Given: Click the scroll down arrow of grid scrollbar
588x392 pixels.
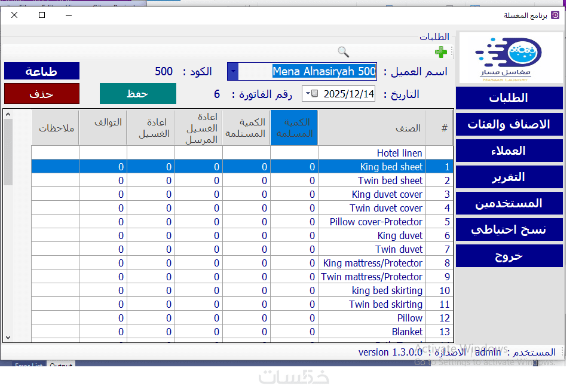Looking at the screenshot, I should click(8, 337).
